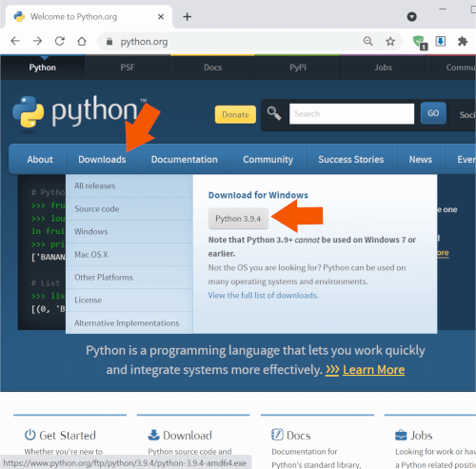Screen dimensions: 476x469
Task: Switch to the PyPI top tab
Action: tap(298, 68)
